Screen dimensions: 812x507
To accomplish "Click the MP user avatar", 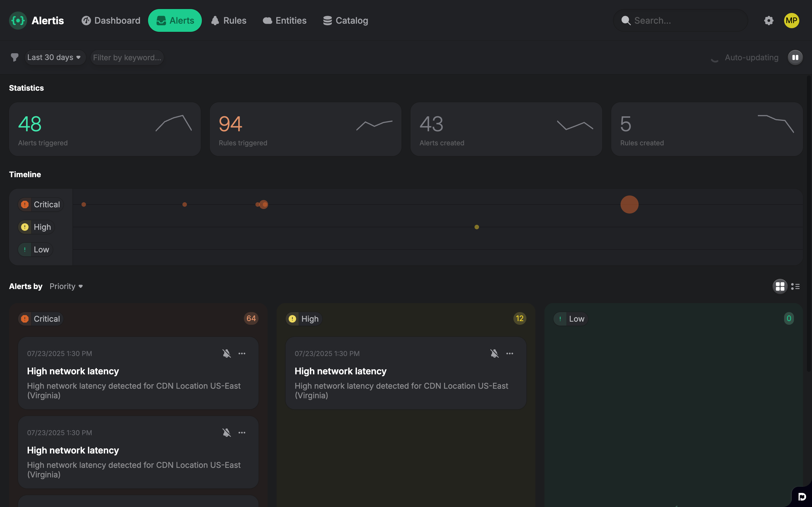I will click(791, 21).
